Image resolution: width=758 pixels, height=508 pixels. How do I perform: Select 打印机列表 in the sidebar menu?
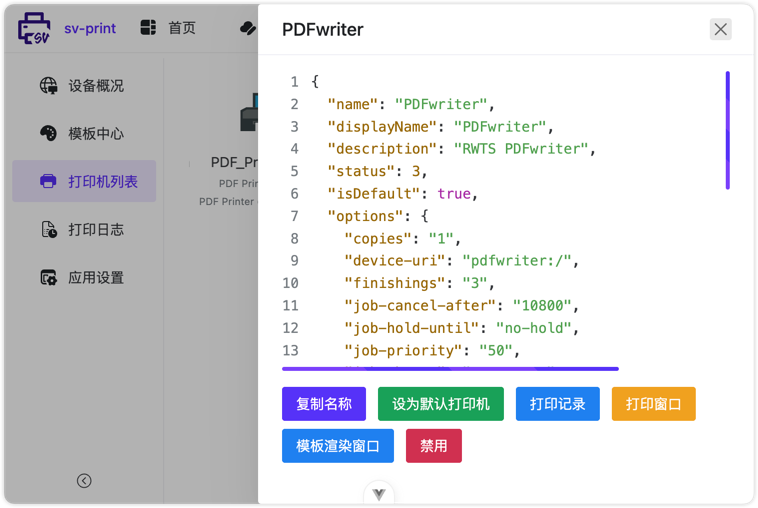(102, 182)
